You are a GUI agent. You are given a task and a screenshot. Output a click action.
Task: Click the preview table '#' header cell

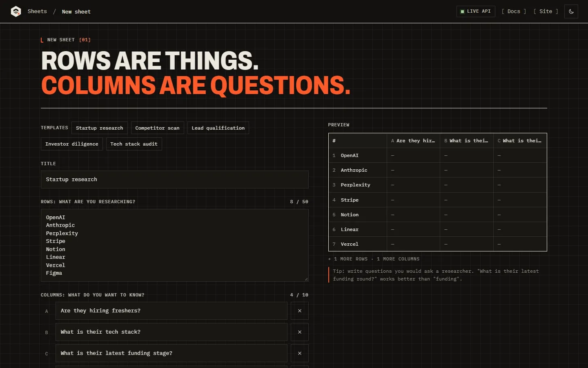point(358,141)
